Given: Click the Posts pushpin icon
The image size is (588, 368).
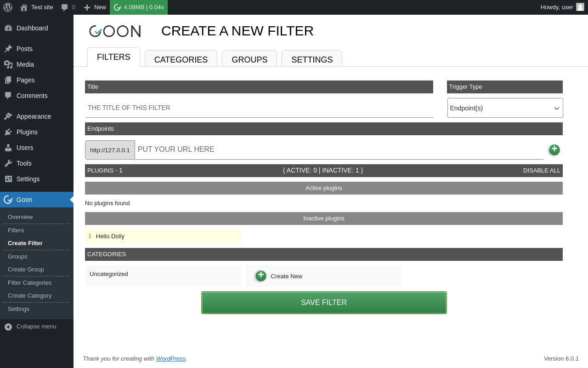Looking at the screenshot, I should [8, 49].
